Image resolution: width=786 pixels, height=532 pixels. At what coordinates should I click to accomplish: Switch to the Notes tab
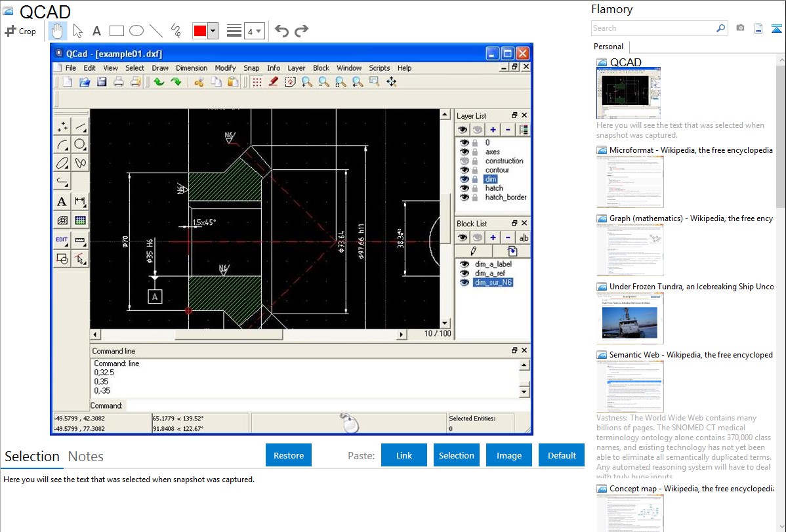85,457
